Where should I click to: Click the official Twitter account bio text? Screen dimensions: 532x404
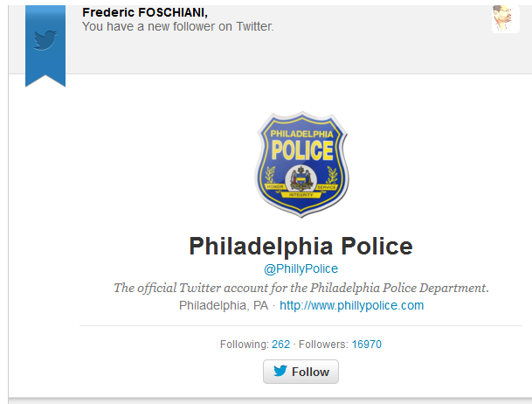301,288
